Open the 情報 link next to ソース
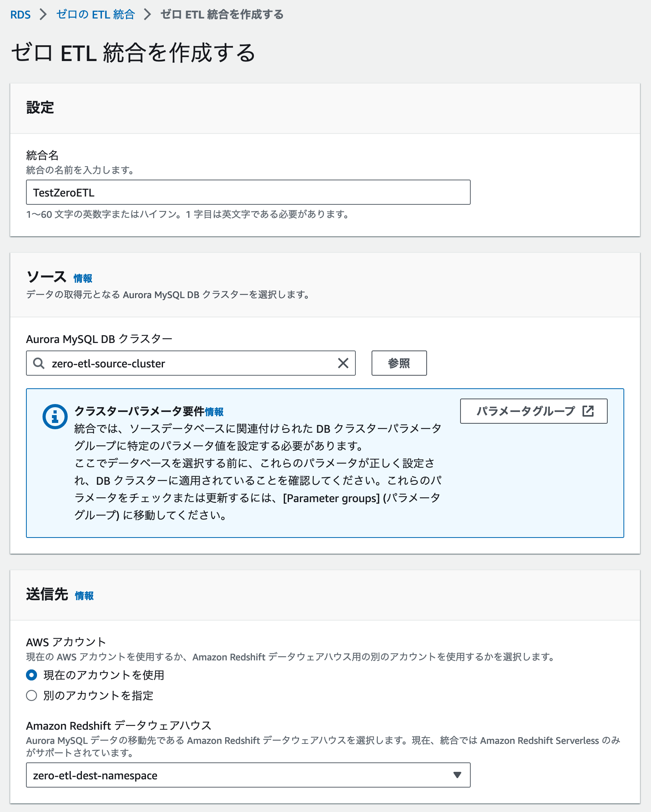Screen dimensions: 651x812 tap(83, 278)
